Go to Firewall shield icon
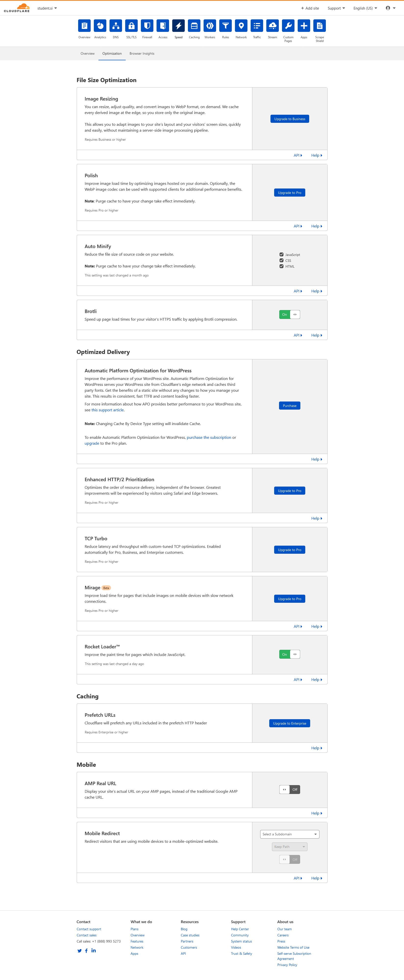The height and width of the screenshot is (980, 404). pos(147,26)
